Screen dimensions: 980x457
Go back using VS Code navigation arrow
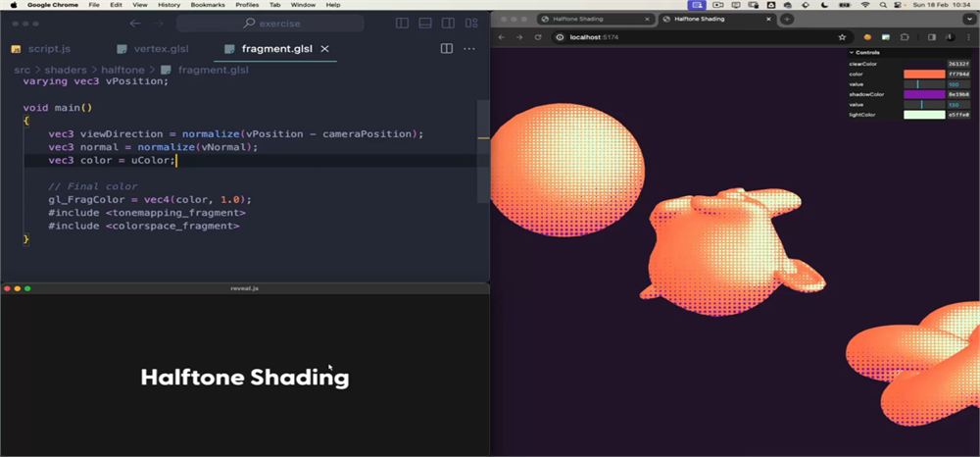135,24
